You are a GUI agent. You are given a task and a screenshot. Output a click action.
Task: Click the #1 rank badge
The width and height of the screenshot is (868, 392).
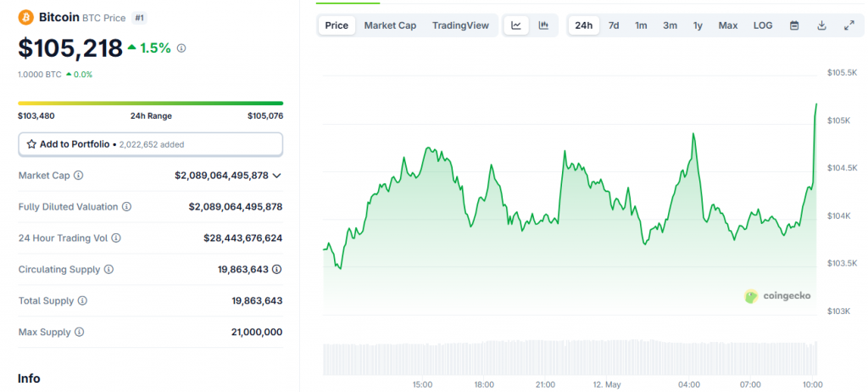(140, 18)
